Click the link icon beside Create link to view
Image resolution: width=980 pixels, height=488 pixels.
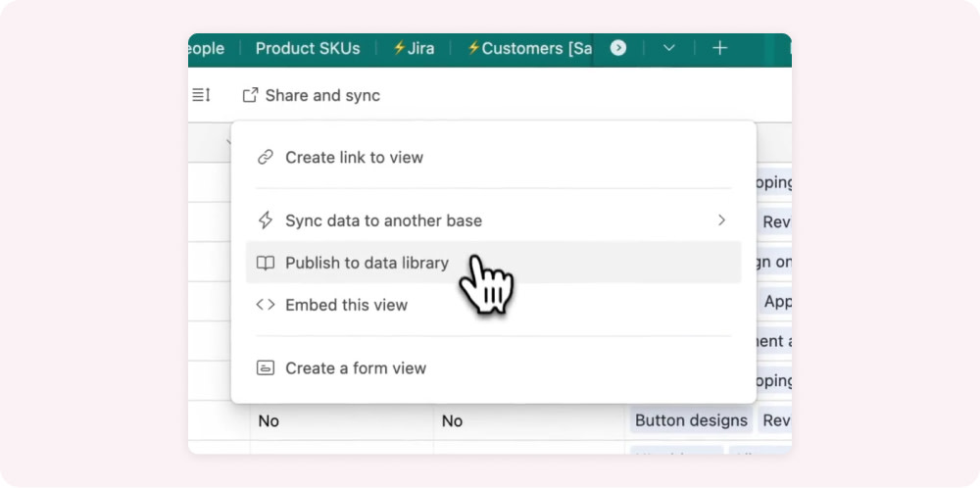(x=265, y=158)
